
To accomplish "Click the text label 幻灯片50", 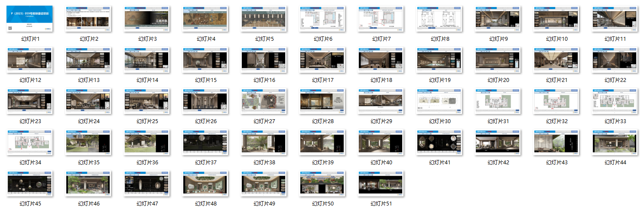I will (323, 204).
